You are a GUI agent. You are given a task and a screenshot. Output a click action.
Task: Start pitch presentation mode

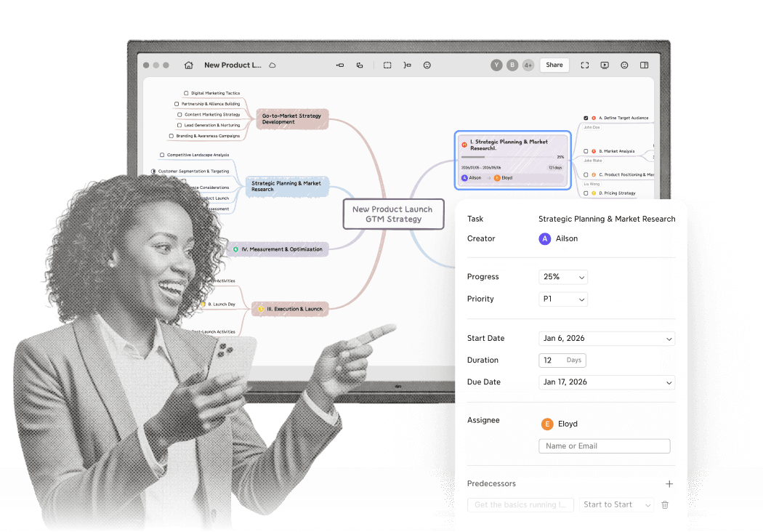point(605,65)
